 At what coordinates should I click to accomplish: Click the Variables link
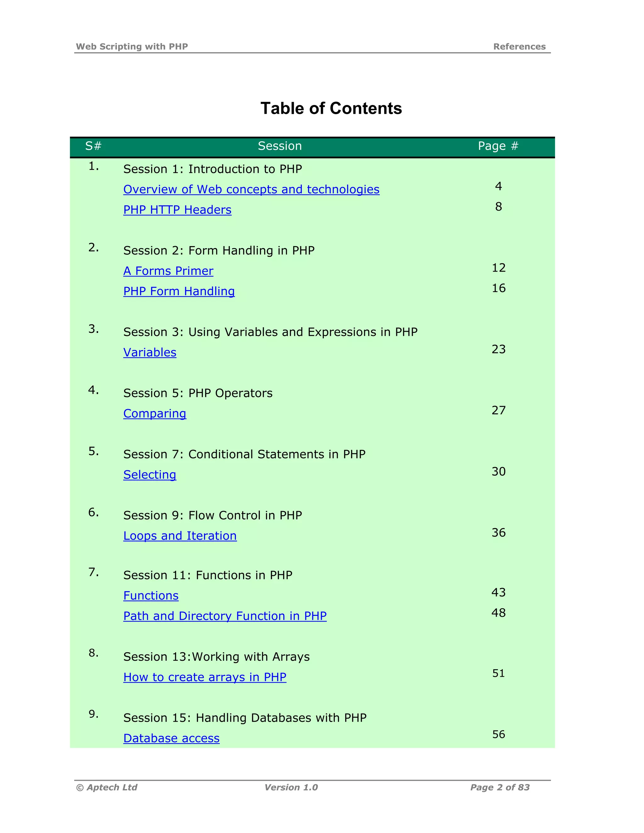pos(150,352)
